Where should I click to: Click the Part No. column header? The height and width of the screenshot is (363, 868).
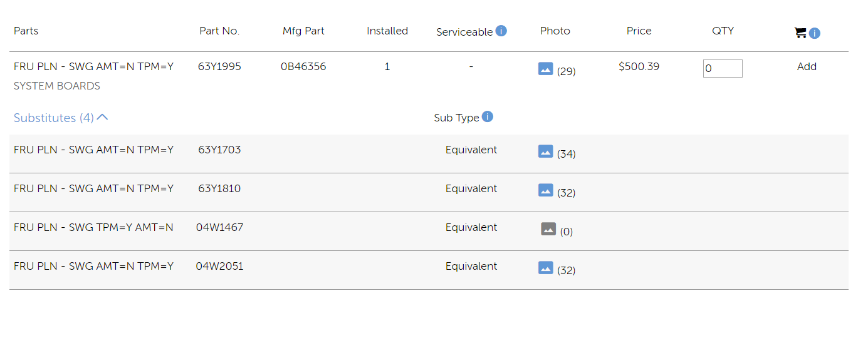pos(219,31)
